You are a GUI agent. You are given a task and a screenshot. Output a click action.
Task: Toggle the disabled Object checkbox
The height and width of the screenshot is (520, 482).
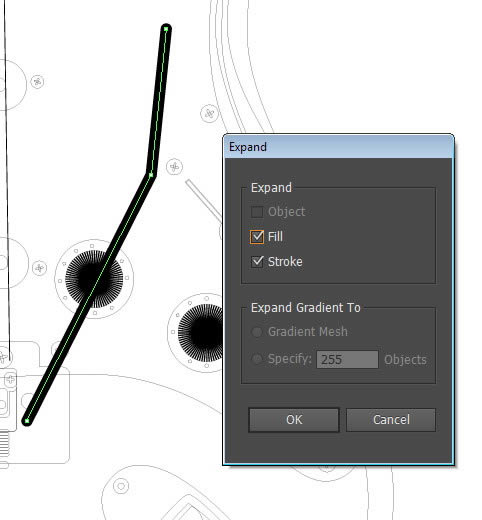(257, 212)
